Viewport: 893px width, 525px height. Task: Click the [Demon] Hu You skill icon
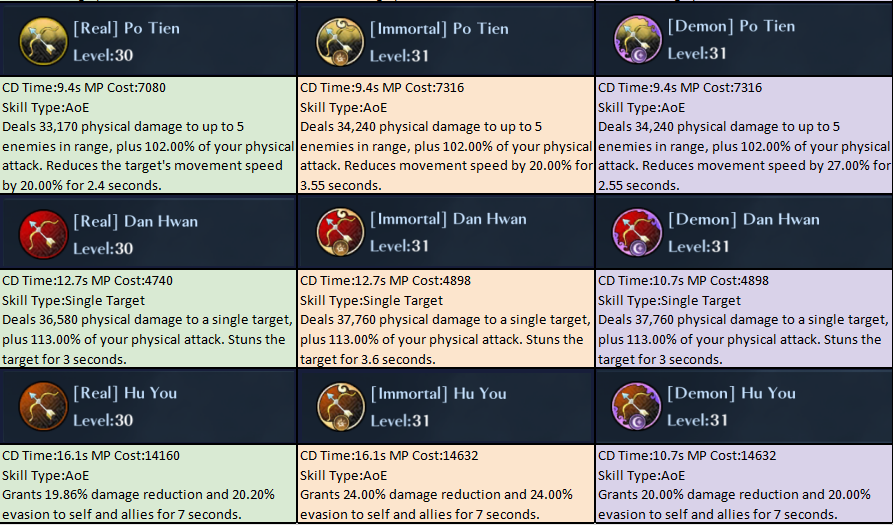[637, 404]
